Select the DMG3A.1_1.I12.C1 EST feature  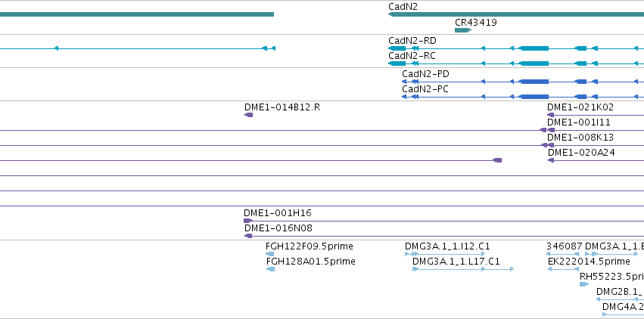(445, 254)
